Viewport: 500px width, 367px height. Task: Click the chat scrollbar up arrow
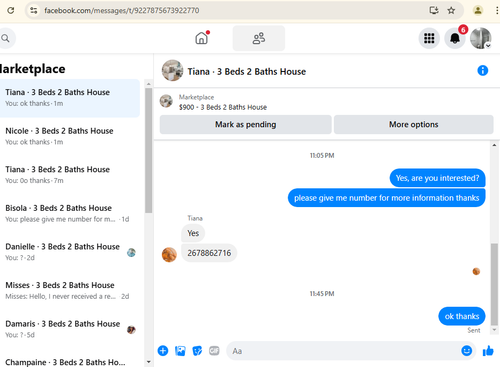[494, 145]
